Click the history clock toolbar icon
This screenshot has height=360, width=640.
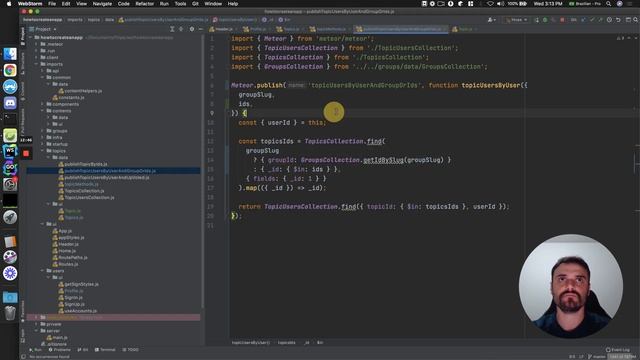pos(609,20)
